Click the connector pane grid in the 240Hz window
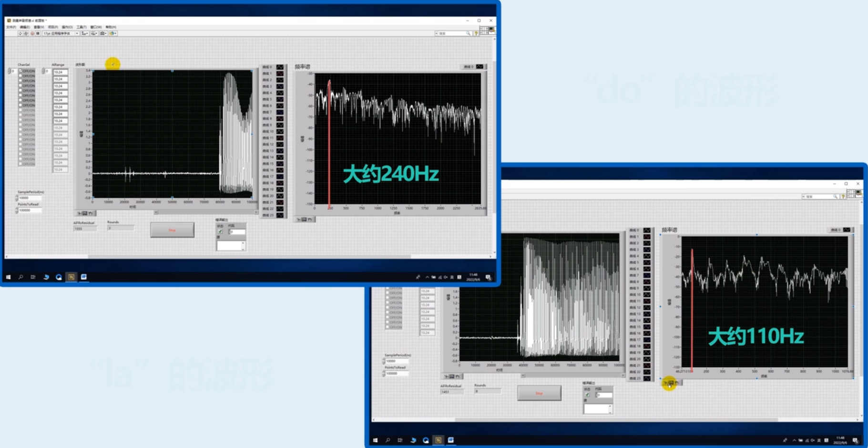The width and height of the screenshot is (868, 448). [x=484, y=31]
